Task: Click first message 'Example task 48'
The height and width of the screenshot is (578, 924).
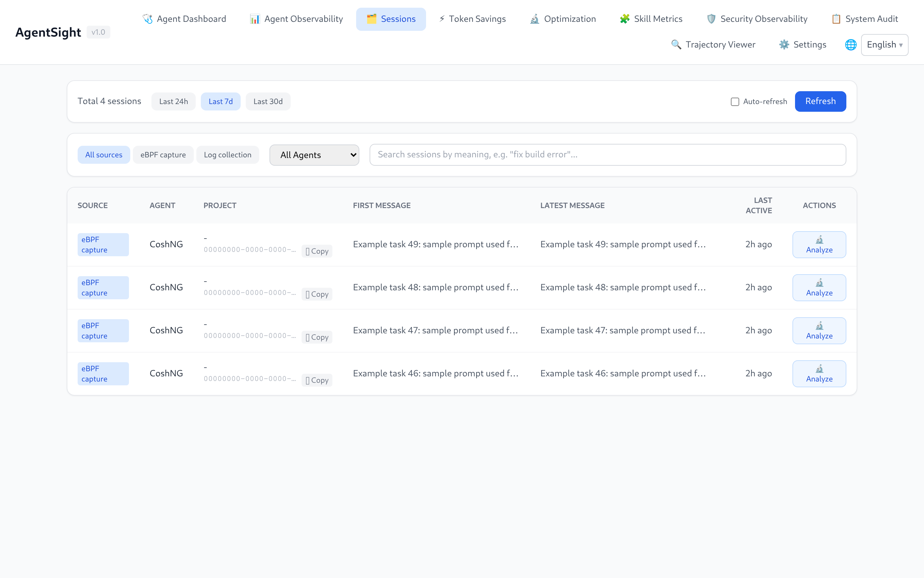Action: coord(436,287)
